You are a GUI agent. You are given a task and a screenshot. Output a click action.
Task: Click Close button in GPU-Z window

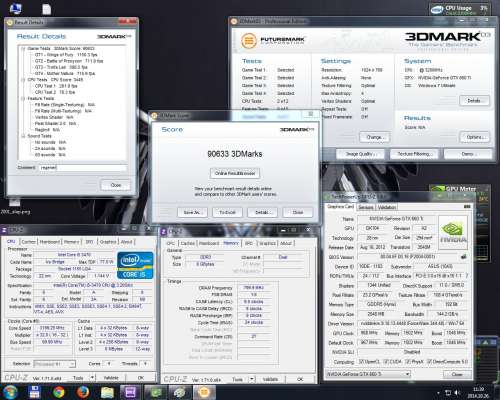point(457,374)
